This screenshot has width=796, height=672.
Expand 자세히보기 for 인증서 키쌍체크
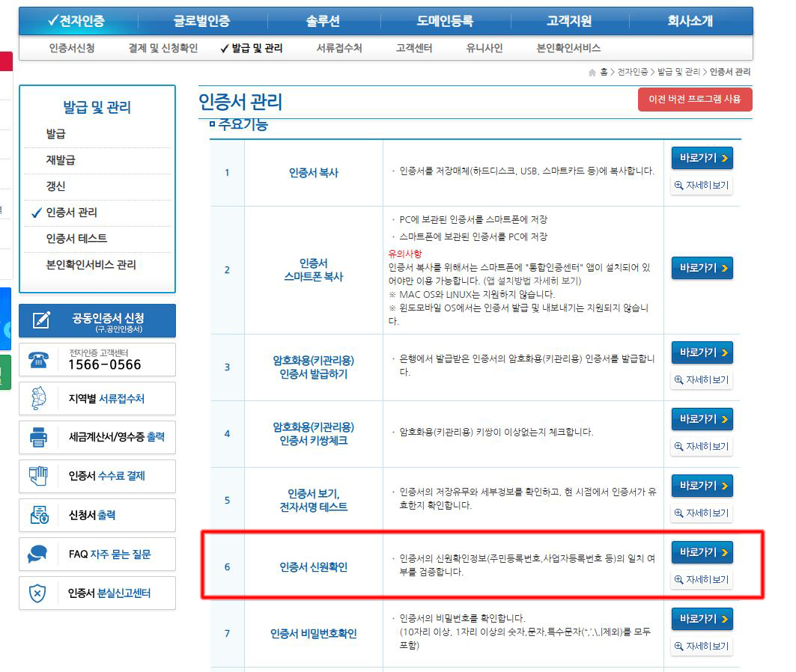coord(702,447)
